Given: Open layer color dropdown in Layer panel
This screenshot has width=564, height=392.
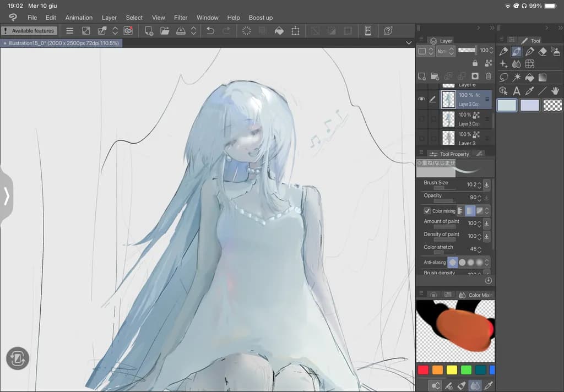Looking at the screenshot, I should click(426, 51).
